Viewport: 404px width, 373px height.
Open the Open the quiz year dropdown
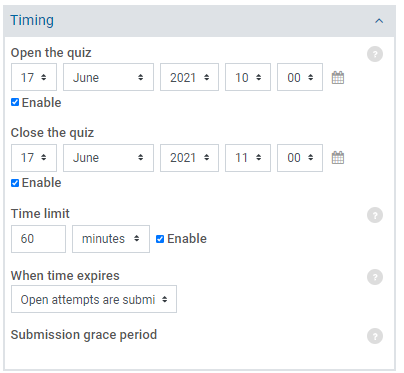(x=189, y=77)
